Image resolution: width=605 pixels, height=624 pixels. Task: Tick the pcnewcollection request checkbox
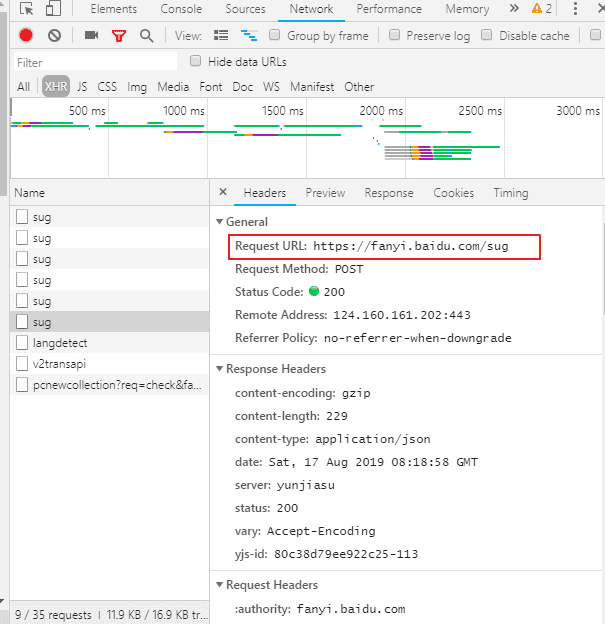click(22, 385)
